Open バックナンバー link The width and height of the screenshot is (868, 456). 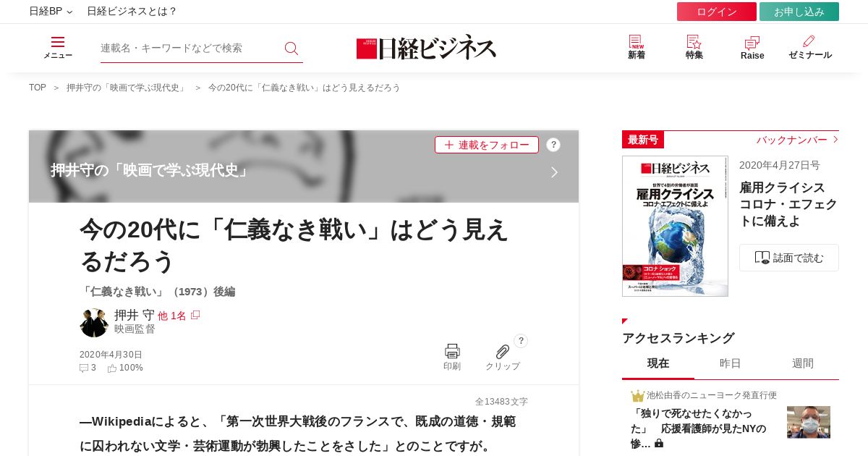click(797, 140)
